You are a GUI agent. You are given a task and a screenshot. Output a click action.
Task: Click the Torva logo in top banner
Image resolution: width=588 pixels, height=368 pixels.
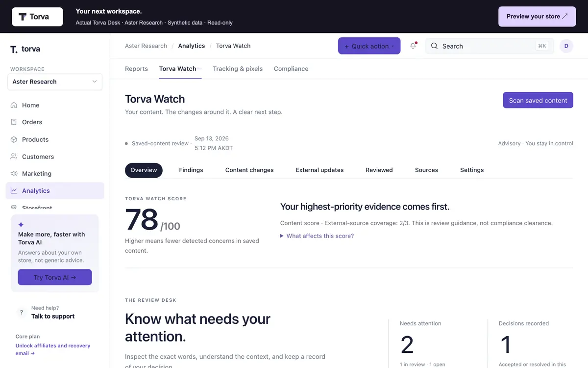(37, 17)
